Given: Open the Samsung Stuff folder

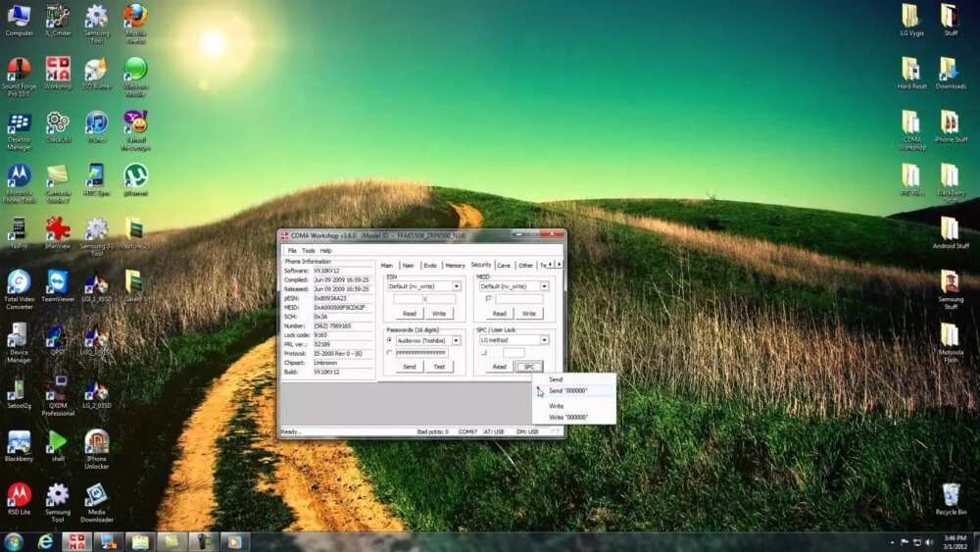Looking at the screenshot, I should pyautogui.click(x=951, y=290).
